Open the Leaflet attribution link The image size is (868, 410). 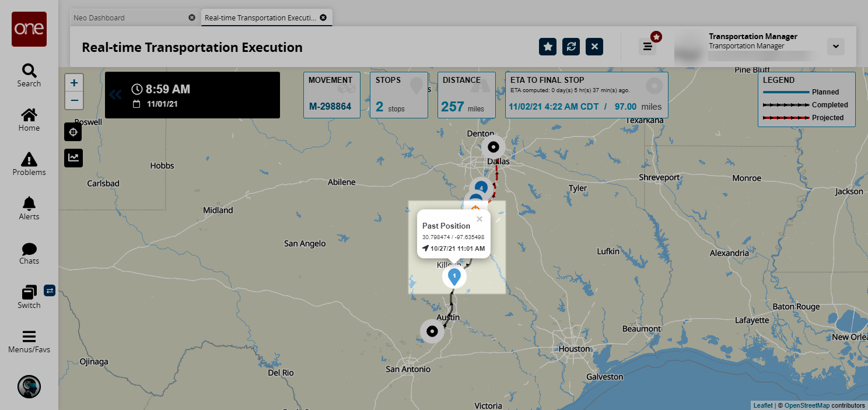763,405
